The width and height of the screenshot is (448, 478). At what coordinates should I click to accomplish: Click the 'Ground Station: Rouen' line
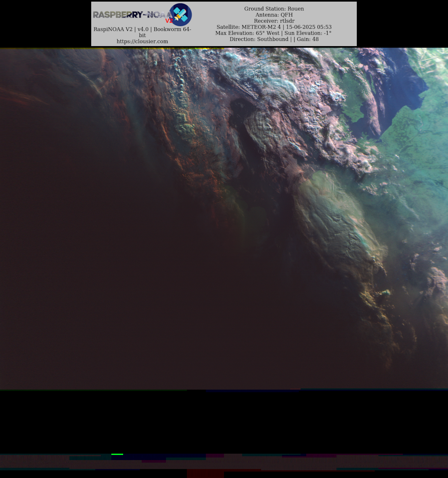(274, 9)
